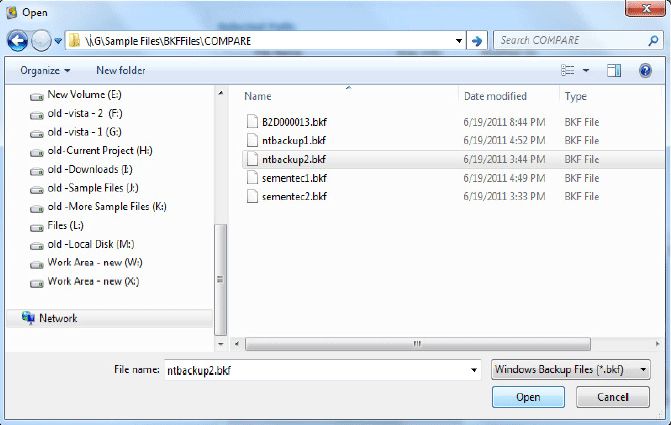Change view using the view icon
Image resolution: width=671 pixels, height=425 pixels.
[567, 70]
